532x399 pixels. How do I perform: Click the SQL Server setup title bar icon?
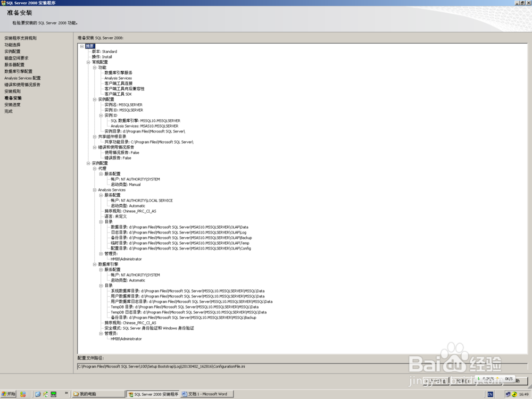[x=3, y=3]
